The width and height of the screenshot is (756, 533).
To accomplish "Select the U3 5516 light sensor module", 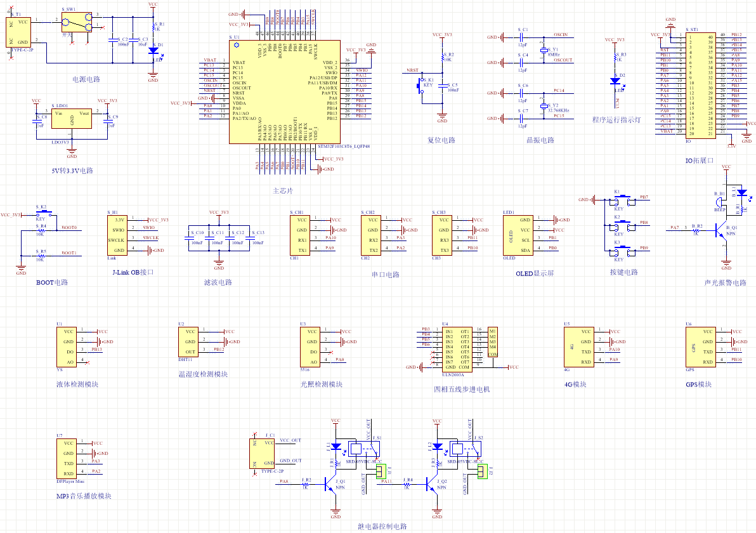I will [310, 347].
